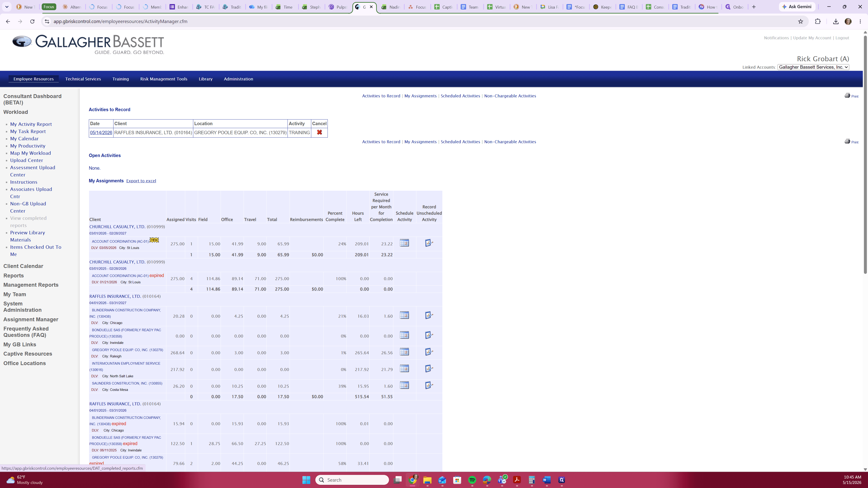Schedule activity for Saunders Construction
The height and width of the screenshot is (488, 868).
click(404, 385)
